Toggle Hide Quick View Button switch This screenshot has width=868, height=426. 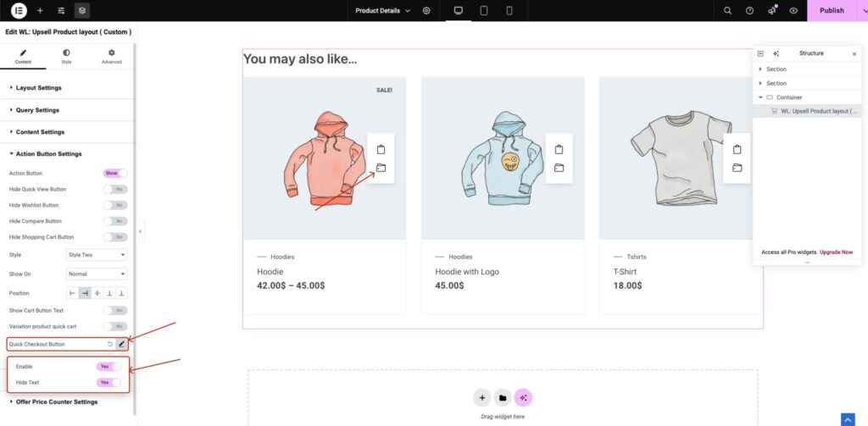pyautogui.click(x=115, y=189)
